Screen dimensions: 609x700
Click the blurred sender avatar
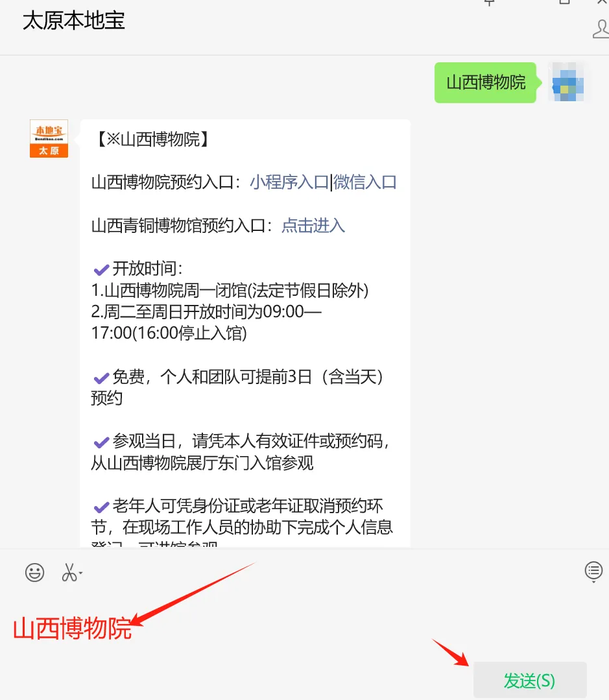click(x=568, y=82)
